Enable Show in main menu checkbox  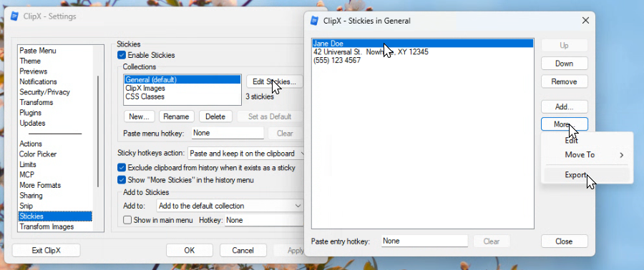pyautogui.click(x=127, y=220)
